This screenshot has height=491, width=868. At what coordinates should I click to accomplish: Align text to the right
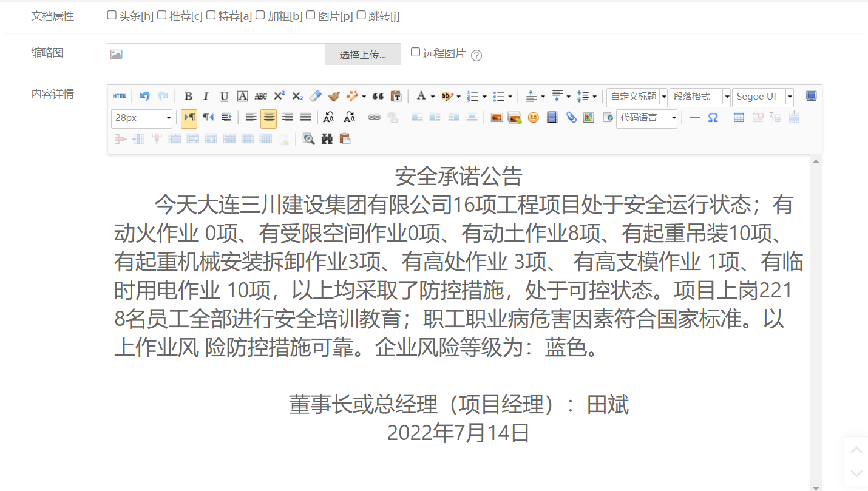287,118
